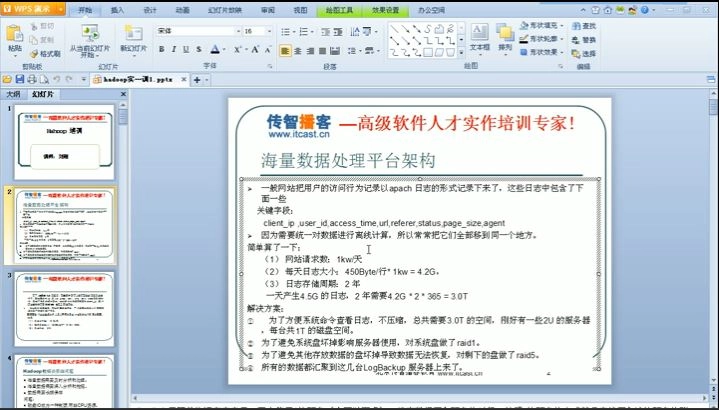
Task: Switch to the Insert (插入) ribbon tab
Action: [117, 10]
